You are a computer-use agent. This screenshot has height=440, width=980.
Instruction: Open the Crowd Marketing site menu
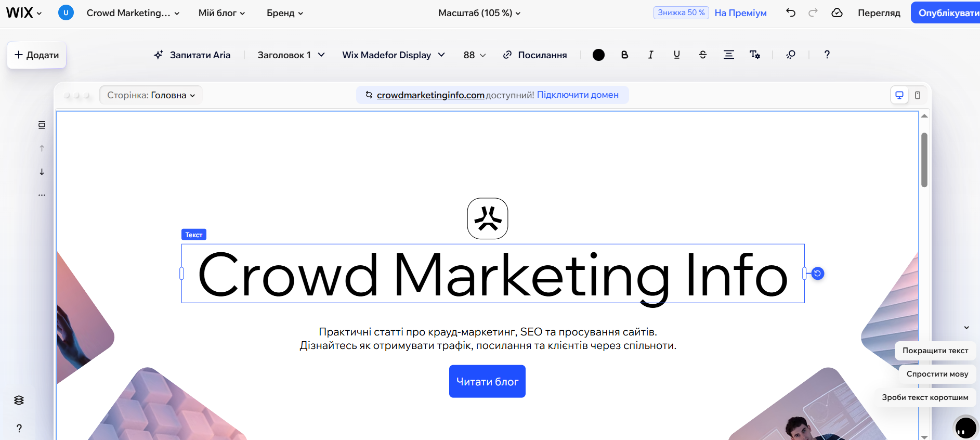point(133,13)
